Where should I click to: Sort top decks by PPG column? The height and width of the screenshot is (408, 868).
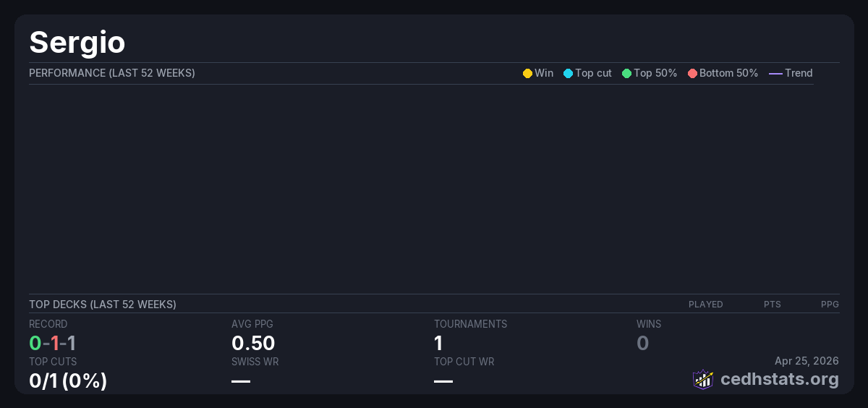[830, 305]
